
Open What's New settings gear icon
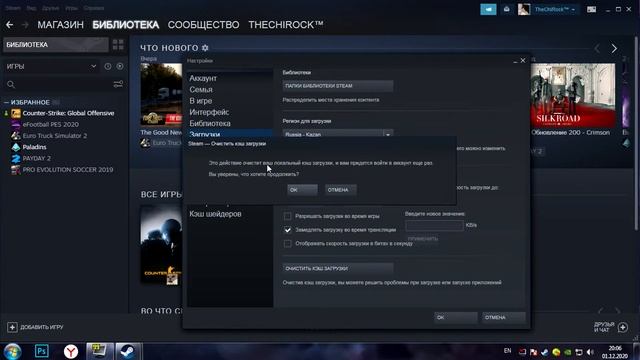[x=205, y=48]
